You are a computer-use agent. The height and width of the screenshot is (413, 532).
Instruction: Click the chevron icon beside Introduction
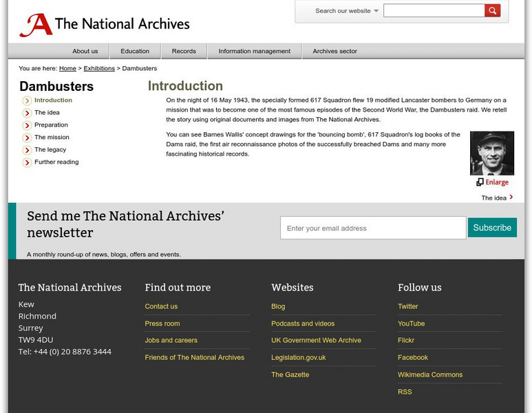point(27,100)
